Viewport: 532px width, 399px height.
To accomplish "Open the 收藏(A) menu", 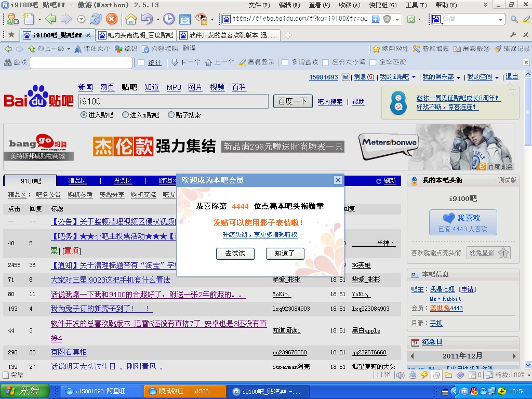I will click(x=350, y=5).
